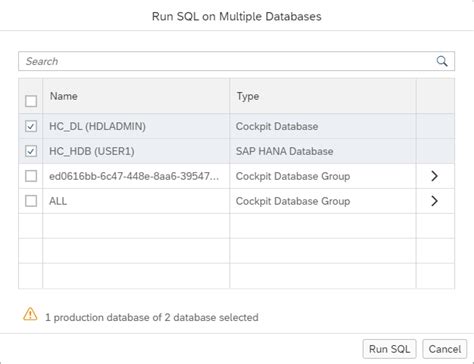Viewport: 474px width, 364px height.
Task: Uncheck the HC_HDB (USER1) checkbox
Action: click(31, 151)
